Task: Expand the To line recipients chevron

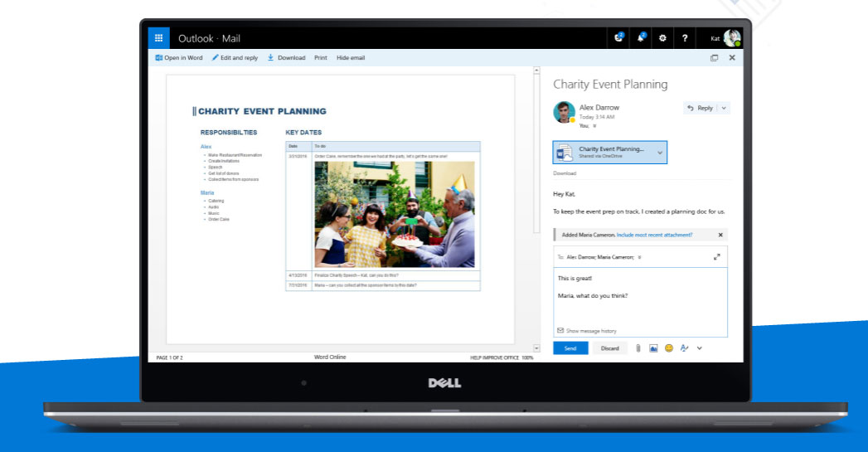Action: click(x=639, y=258)
